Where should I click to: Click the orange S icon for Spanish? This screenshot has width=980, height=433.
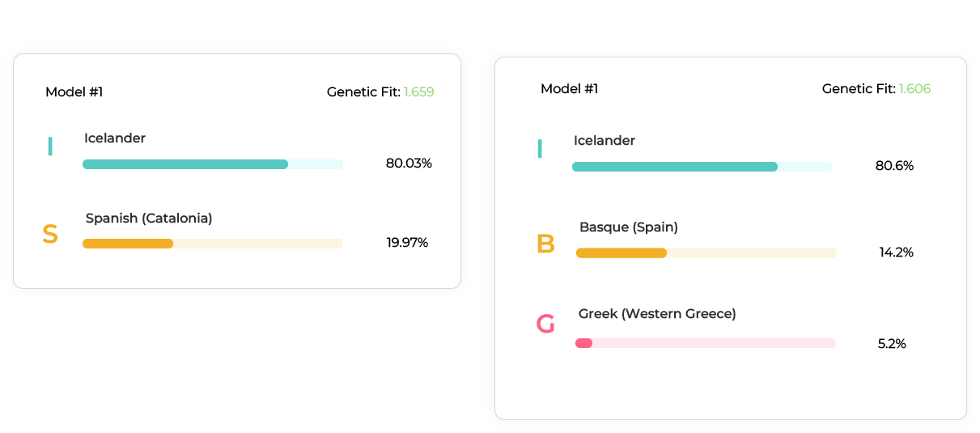(50, 235)
